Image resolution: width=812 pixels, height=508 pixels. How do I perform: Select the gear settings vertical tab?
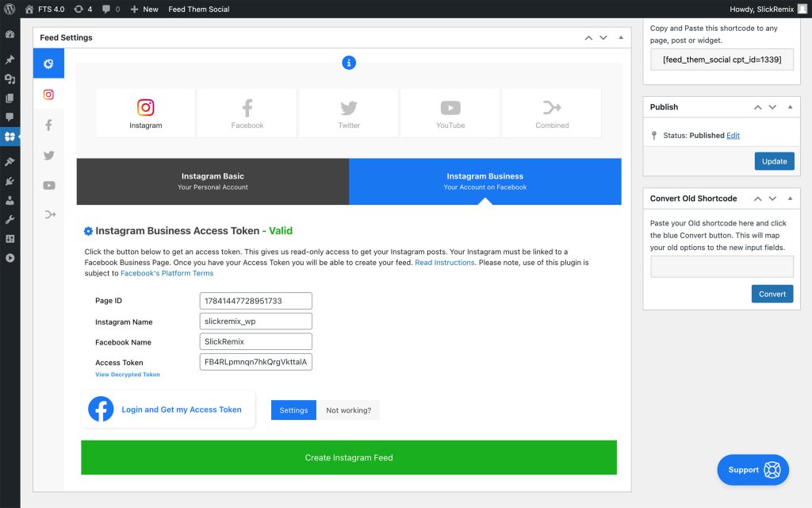(48, 63)
